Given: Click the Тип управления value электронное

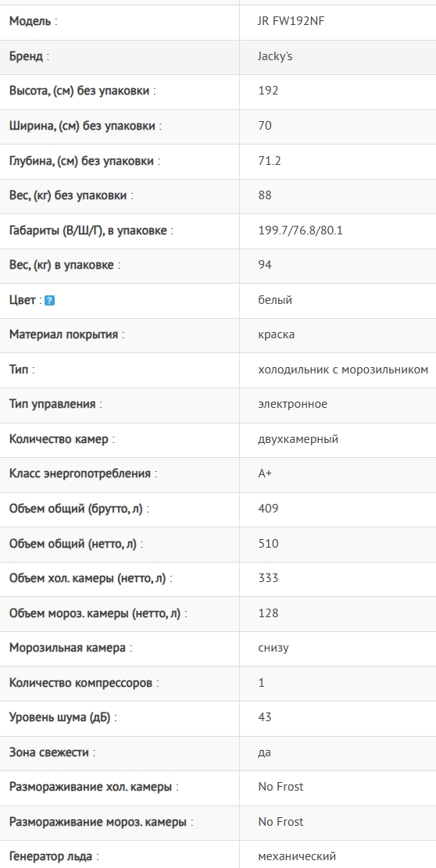Looking at the screenshot, I should (x=293, y=404).
